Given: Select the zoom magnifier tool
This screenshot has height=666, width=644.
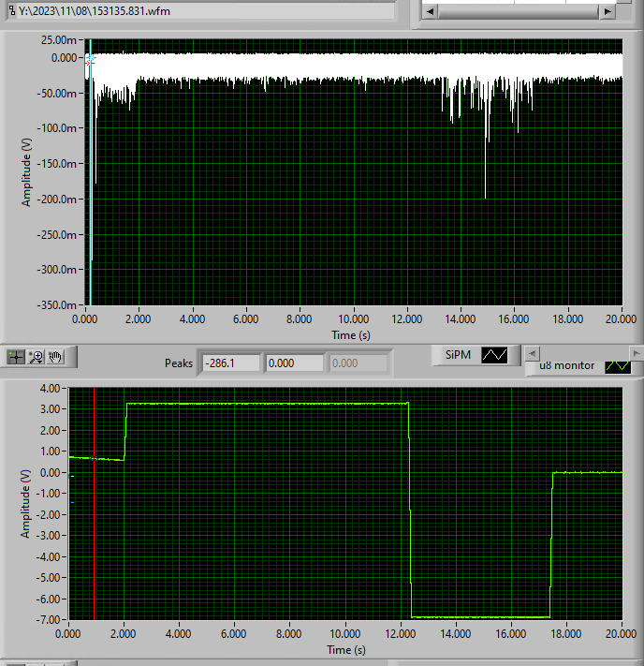Looking at the screenshot, I should (37, 357).
